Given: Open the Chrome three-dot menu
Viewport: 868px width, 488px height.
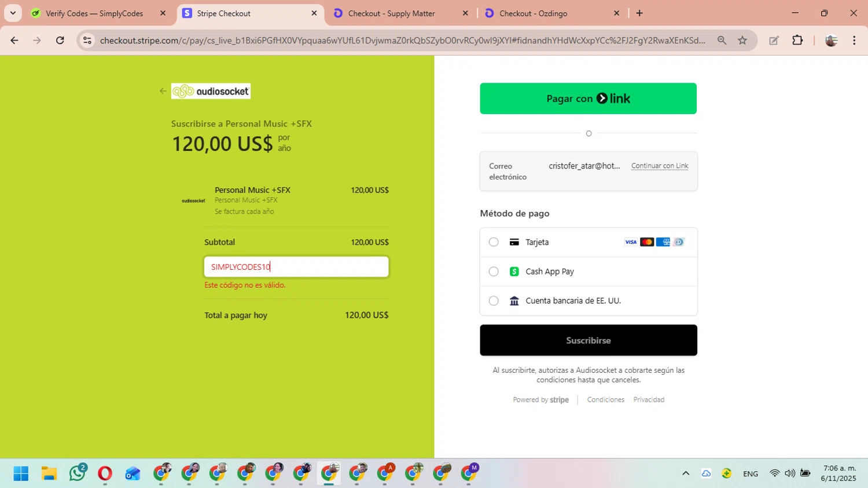Looking at the screenshot, I should coord(854,41).
